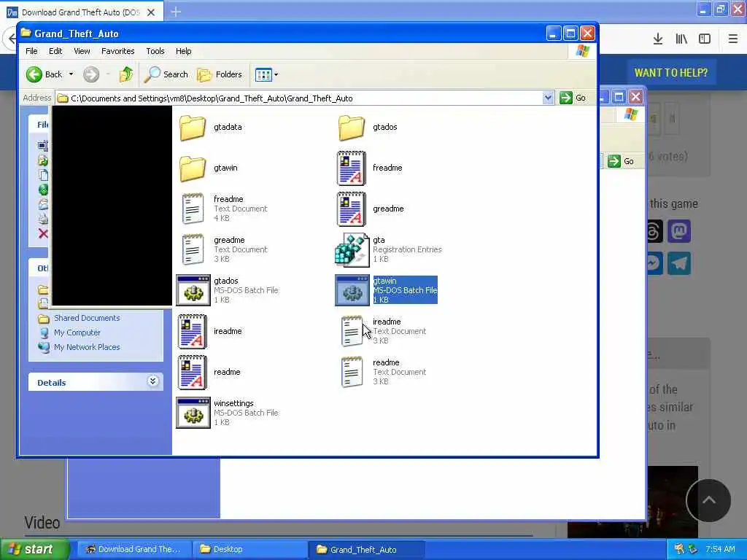Click the Forward navigation arrow
Image resolution: width=747 pixels, height=560 pixels.
pos(91,74)
